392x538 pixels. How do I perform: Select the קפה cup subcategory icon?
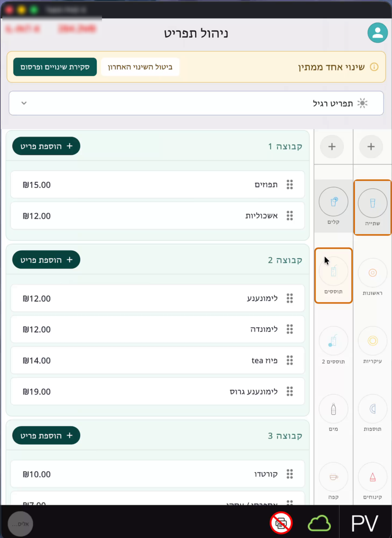333,477
